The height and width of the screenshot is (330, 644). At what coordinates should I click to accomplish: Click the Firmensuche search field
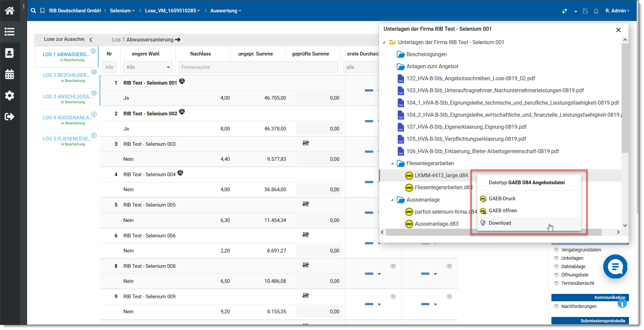click(258, 67)
